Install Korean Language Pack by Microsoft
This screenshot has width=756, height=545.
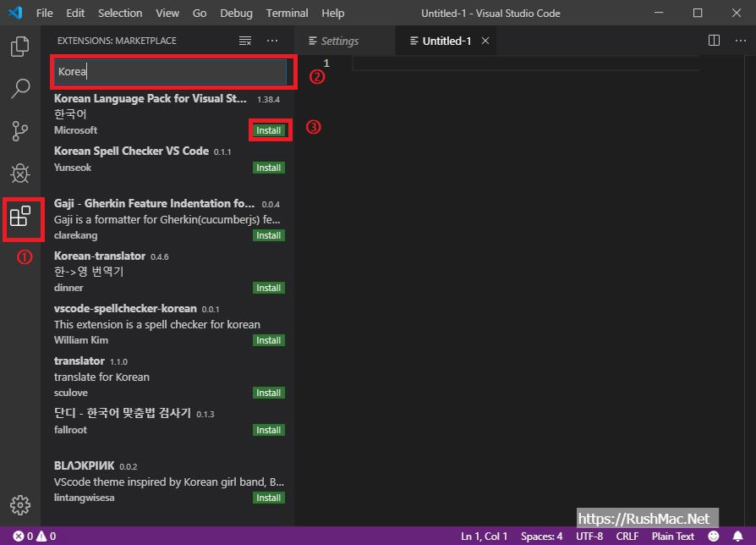[269, 130]
